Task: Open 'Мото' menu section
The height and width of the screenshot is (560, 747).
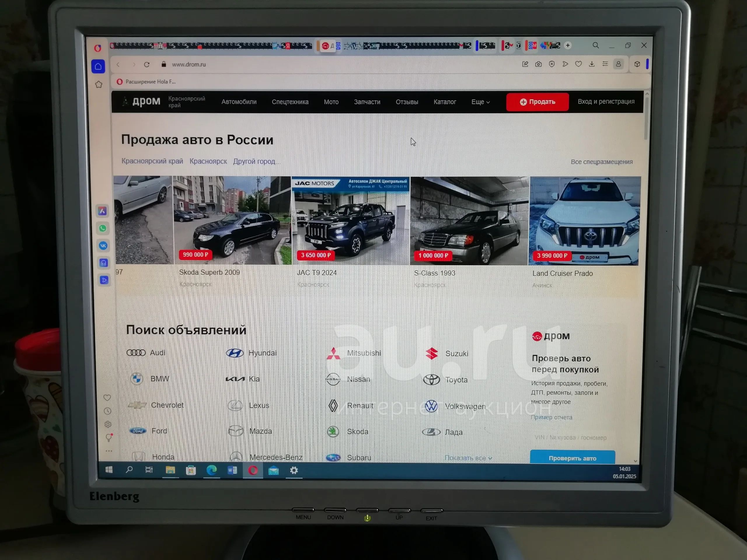Action: coord(331,102)
